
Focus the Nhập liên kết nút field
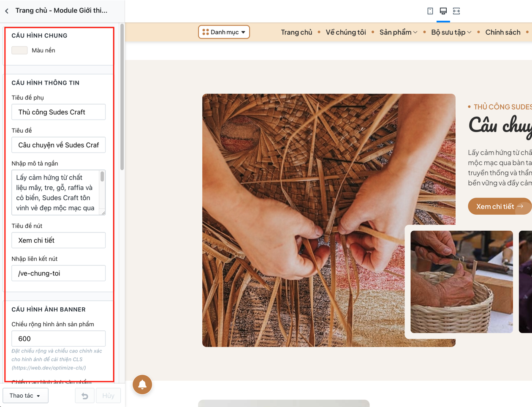(x=58, y=273)
